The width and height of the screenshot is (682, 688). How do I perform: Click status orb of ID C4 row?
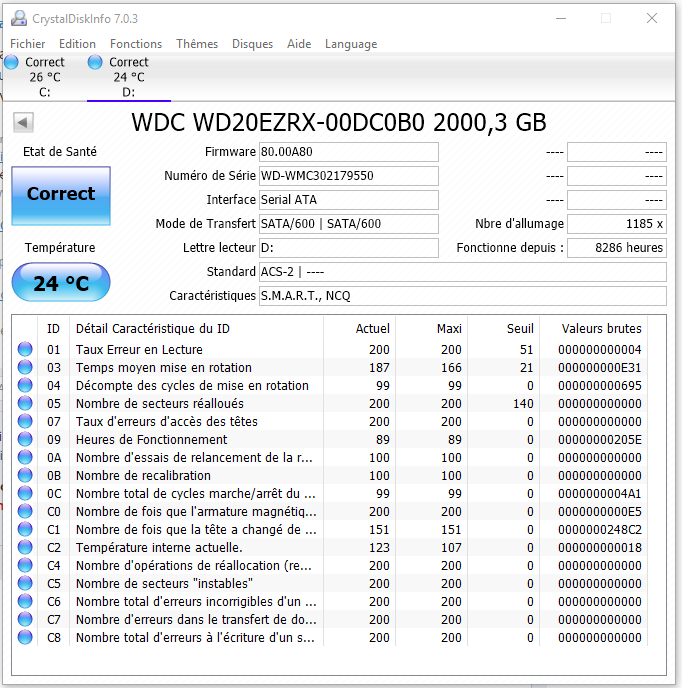25,565
